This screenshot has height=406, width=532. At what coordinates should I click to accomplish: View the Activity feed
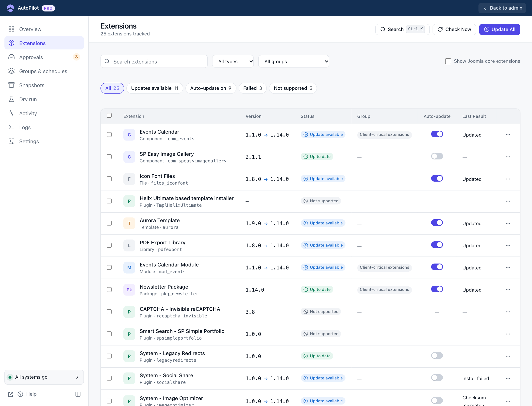44,113
